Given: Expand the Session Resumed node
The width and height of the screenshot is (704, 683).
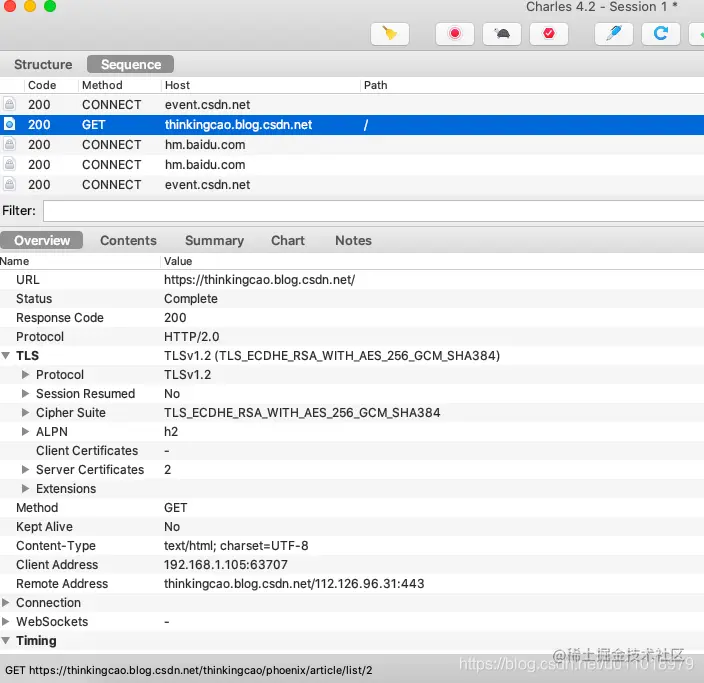Looking at the screenshot, I should pyautogui.click(x=26, y=393).
